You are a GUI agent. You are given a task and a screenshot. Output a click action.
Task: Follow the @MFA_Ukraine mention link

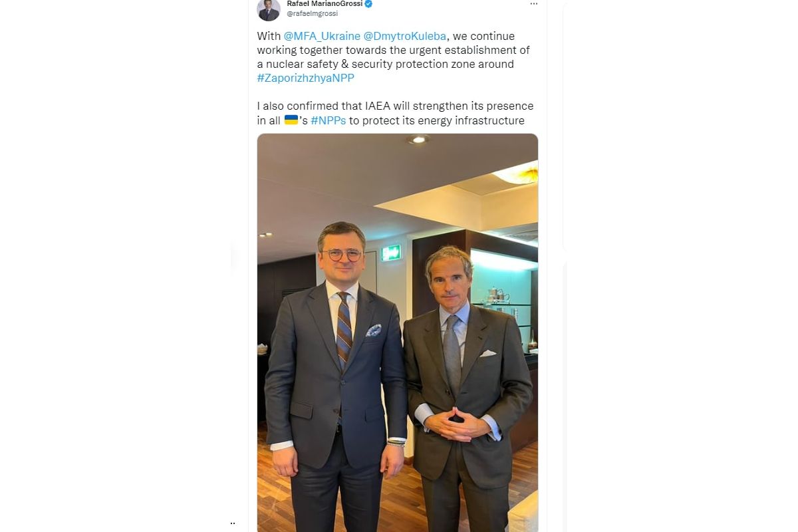tap(322, 36)
